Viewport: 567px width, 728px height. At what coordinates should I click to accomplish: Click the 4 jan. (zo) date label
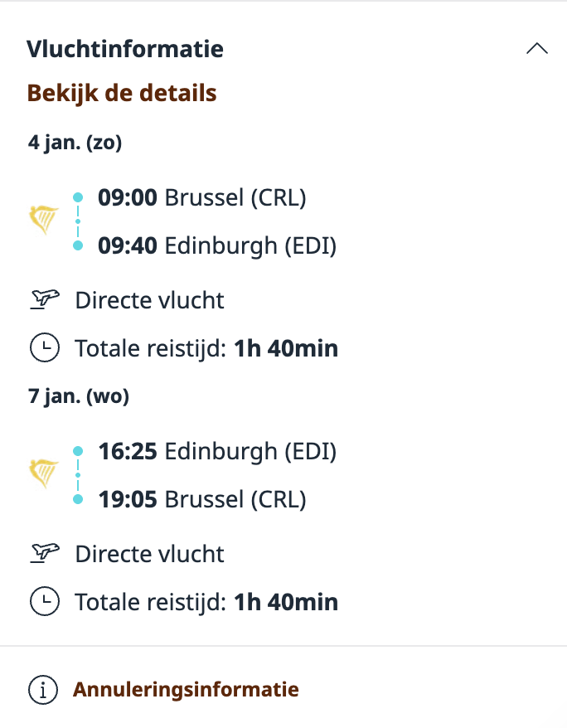pos(75,142)
